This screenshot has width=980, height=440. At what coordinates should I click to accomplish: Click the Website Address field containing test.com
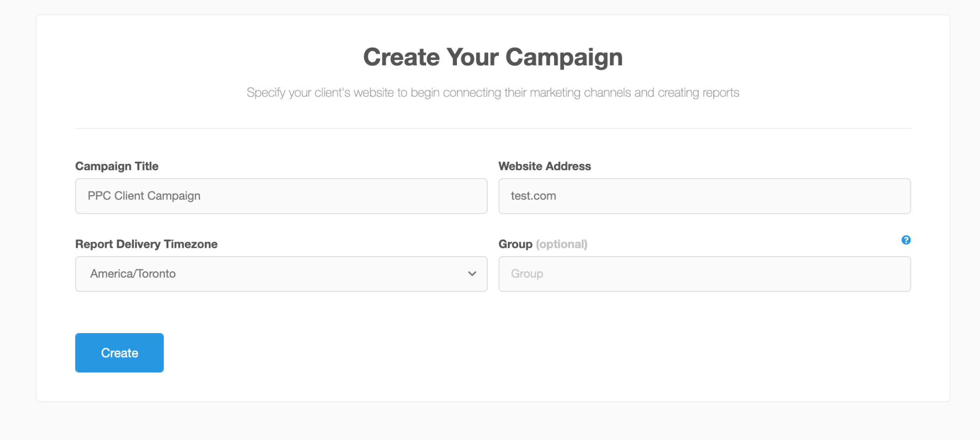(704, 196)
